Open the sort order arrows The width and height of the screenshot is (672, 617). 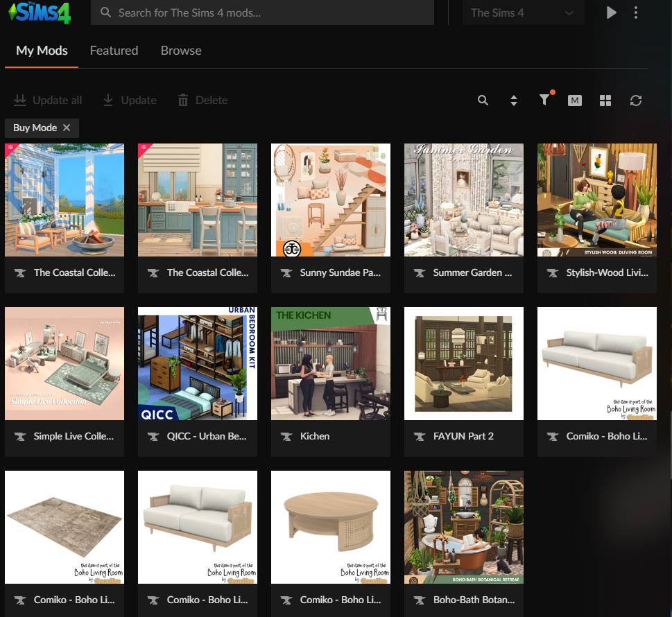click(x=513, y=101)
